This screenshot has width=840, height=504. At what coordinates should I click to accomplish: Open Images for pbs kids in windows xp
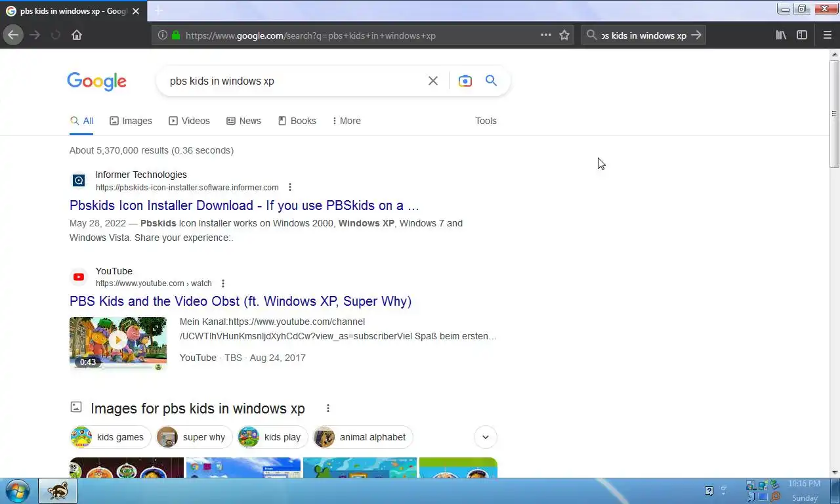[198, 408]
